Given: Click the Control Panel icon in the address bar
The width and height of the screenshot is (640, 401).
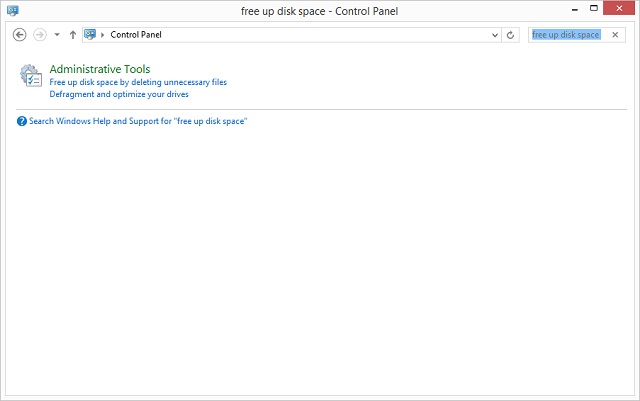Looking at the screenshot, I should 90,34.
